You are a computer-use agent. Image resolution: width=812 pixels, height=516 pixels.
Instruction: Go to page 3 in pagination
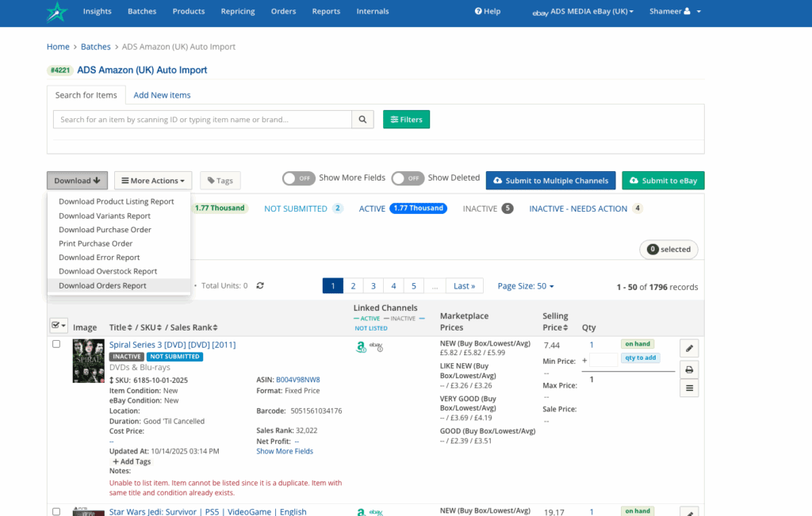coord(373,286)
